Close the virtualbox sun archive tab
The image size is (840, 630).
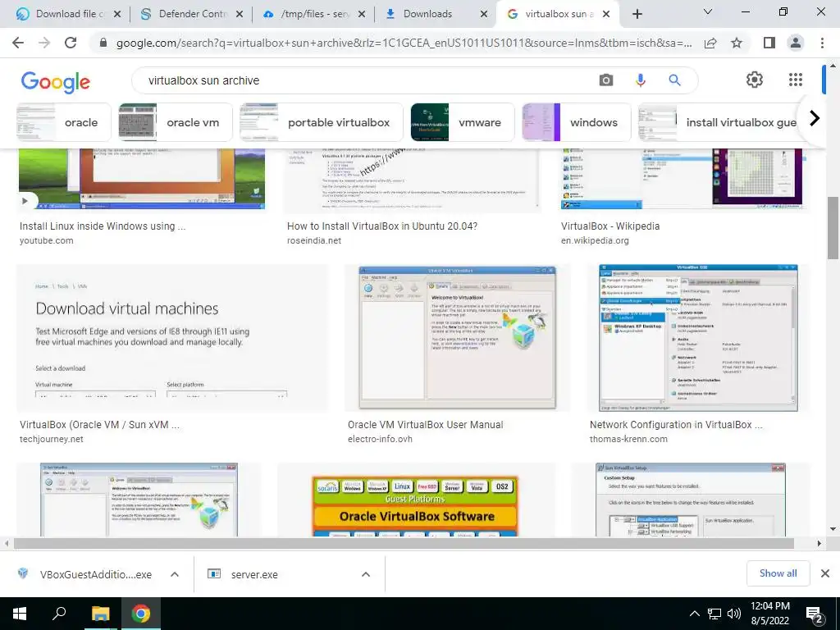pyautogui.click(x=606, y=14)
